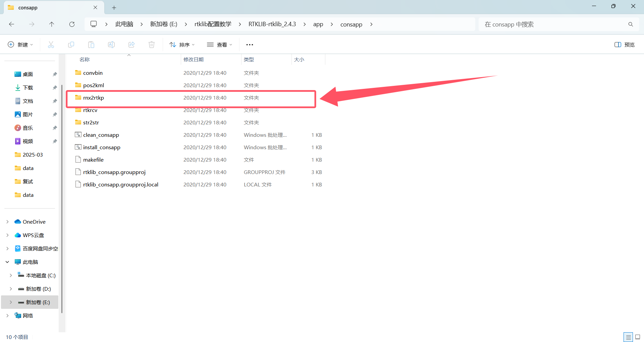Click the Refresh icon in the address bar

(x=72, y=24)
